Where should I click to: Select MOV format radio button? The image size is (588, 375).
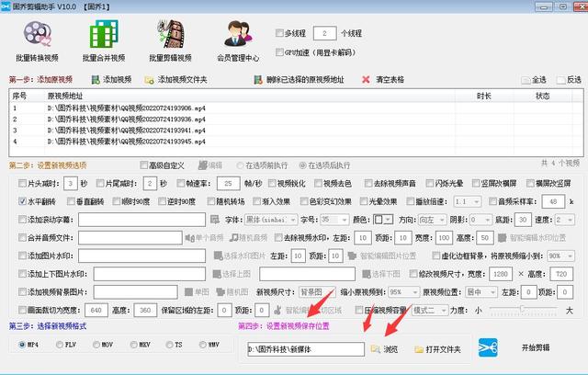click(x=96, y=345)
